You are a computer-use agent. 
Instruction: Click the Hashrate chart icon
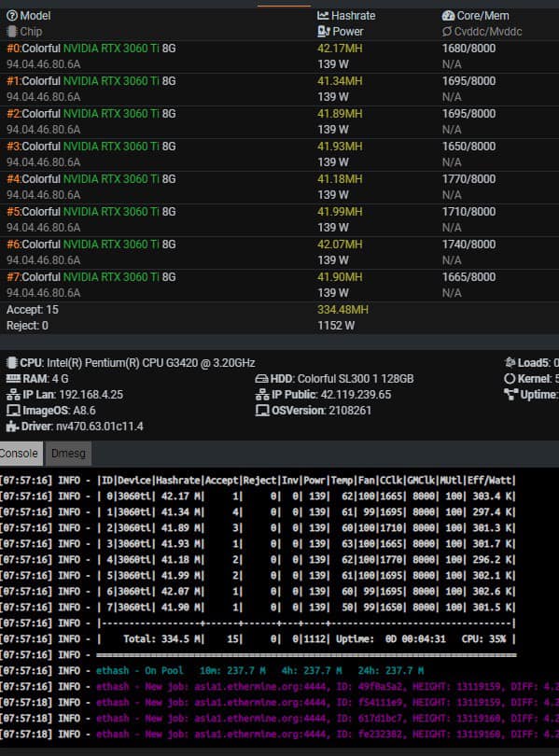pyautogui.click(x=323, y=16)
